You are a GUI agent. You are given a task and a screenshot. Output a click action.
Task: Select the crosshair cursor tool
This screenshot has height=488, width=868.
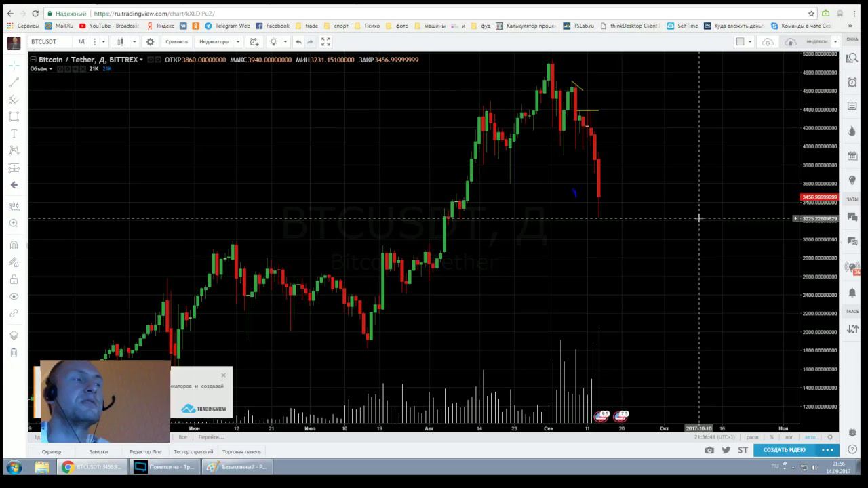point(14,66)
